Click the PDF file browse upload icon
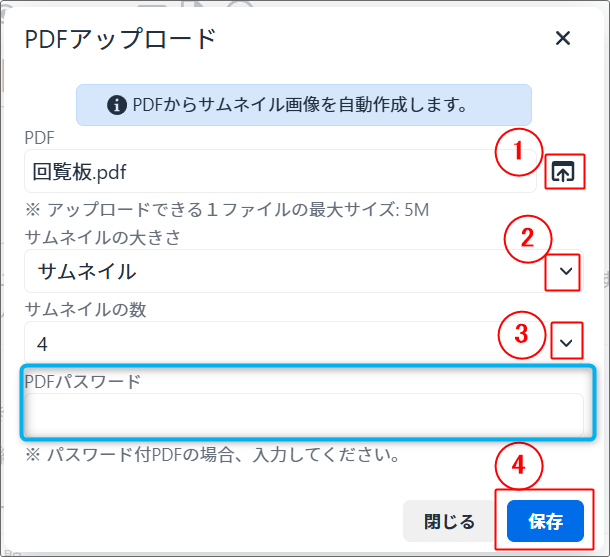610x557 pixels. pyautogui.click(x=564, y=171)
